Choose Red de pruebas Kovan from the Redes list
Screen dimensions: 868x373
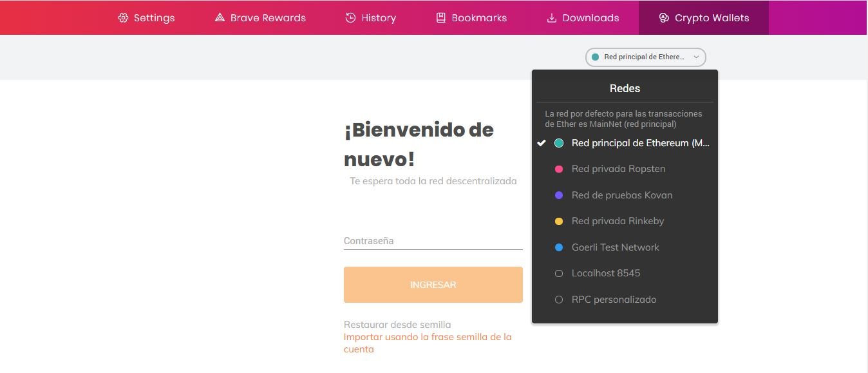tap(622, 195)
